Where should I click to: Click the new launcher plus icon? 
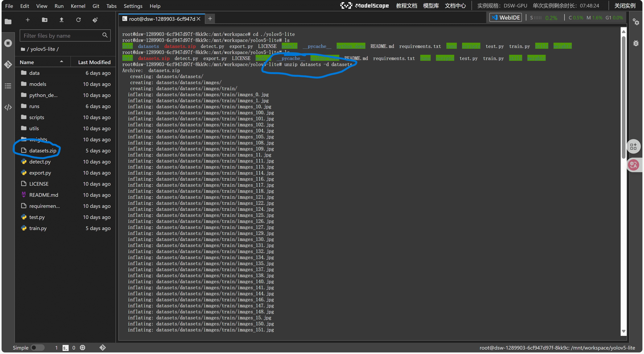click(28, 20)
